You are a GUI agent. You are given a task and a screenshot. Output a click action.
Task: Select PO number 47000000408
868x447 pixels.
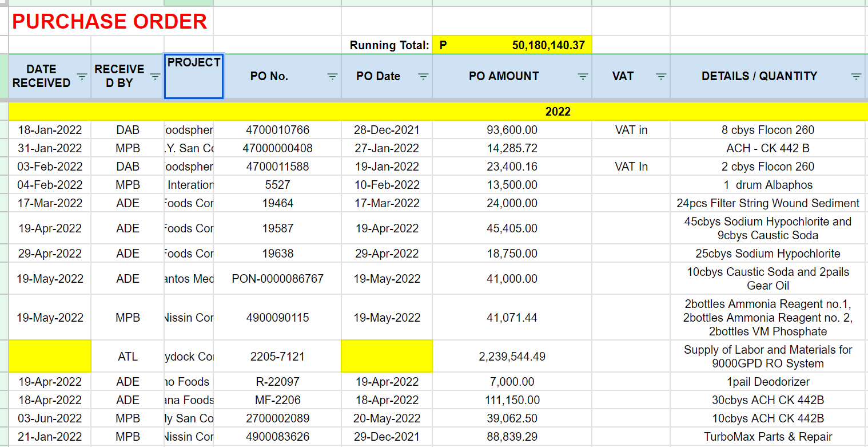pos(277,148)
